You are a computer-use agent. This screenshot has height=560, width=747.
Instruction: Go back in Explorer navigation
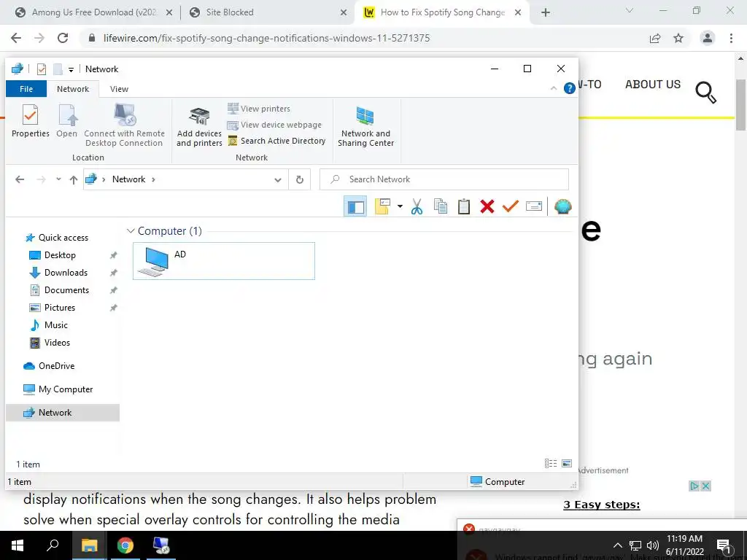point(20,179)
